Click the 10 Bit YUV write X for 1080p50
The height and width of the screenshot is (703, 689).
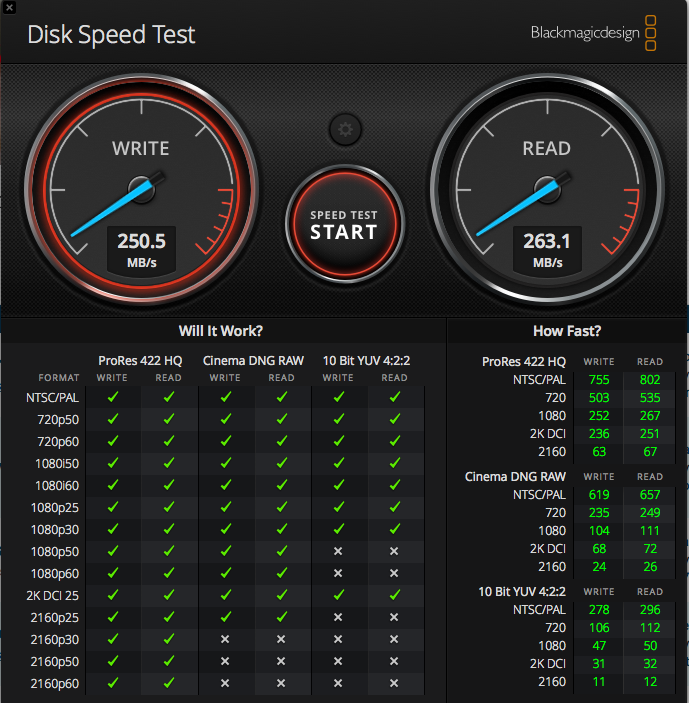point(338,551)
